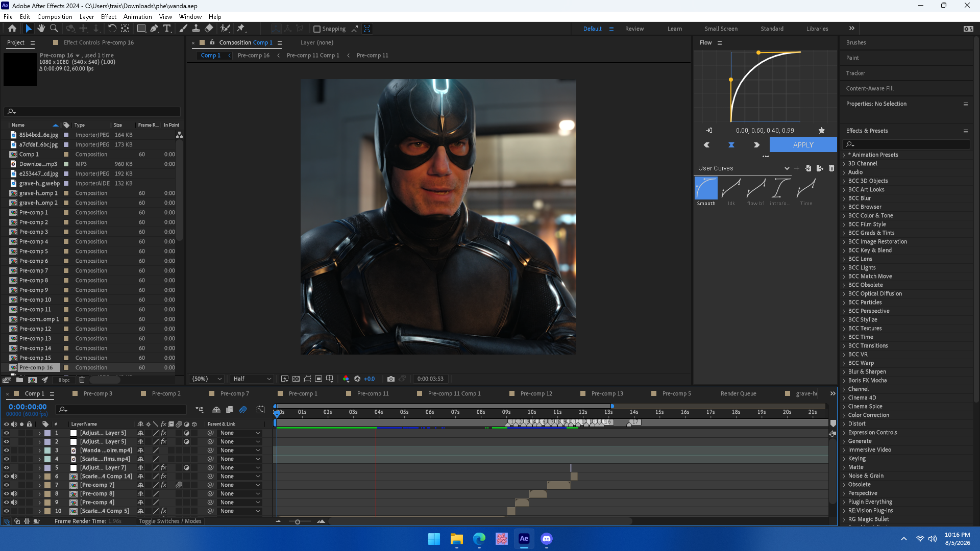
Task: Open the composition mini-flowchart
Action: coord(199,410)
